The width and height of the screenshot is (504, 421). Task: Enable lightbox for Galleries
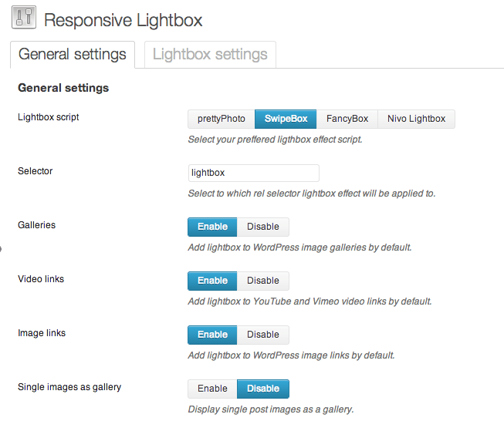tap(212, 227)
